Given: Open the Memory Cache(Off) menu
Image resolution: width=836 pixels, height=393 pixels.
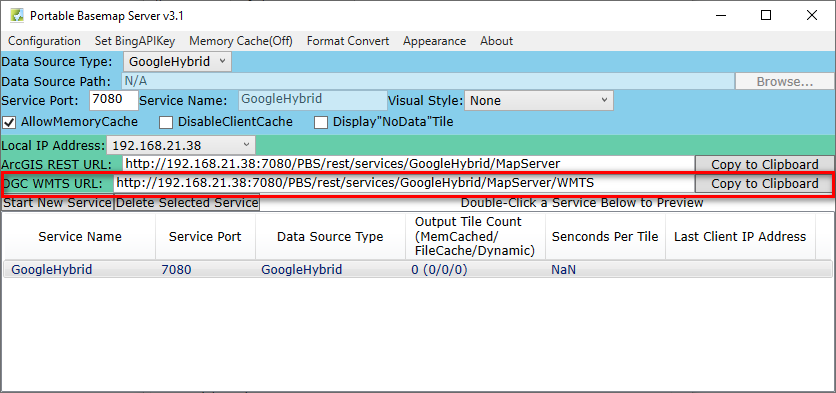Looking at the screenshot, I should pos(241,41).
